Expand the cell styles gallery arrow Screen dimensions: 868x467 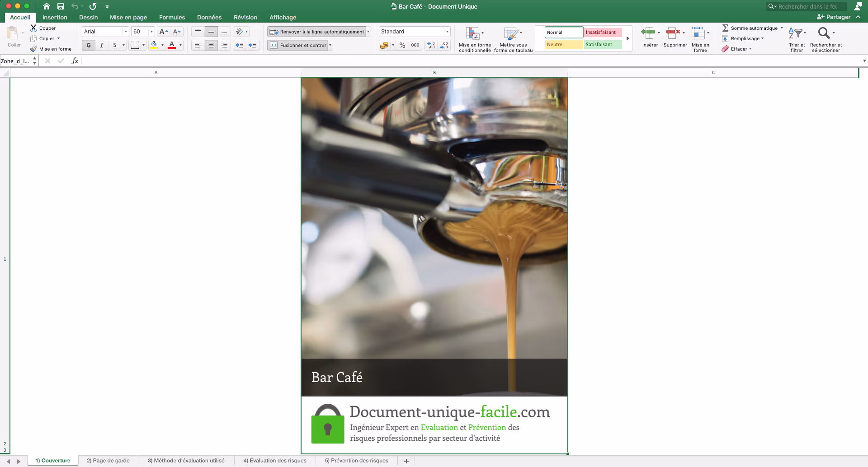click(628, 38)
